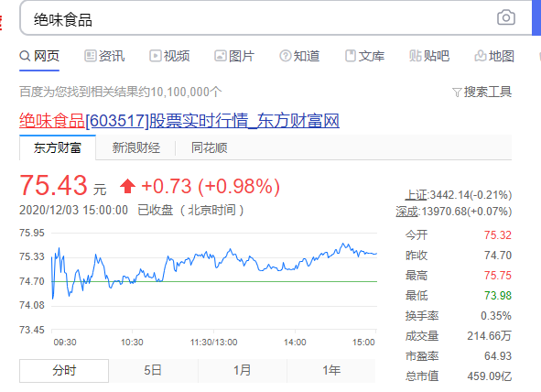Image resolution: width=541 pixels, height=392 pixels.
Task: Select the 1月 chart range
Action: [x=243, y=371]
